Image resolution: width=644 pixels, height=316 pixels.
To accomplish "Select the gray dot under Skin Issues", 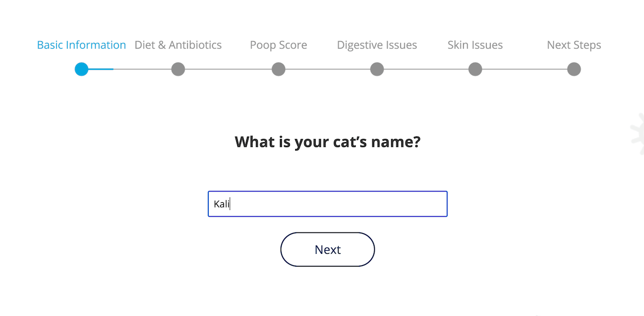I will (475, 69).
